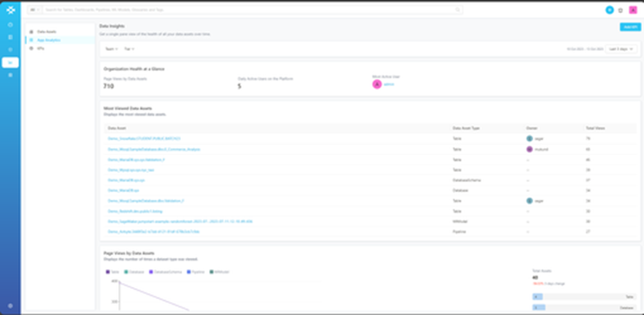Click the blue circular icon in top bar

coord(609,10)
